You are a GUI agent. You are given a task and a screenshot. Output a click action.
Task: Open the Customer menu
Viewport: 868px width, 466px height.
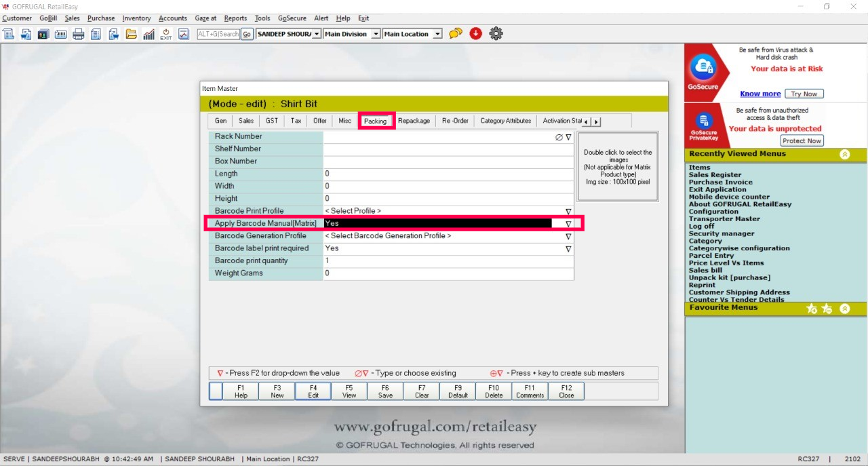(17, 18)
